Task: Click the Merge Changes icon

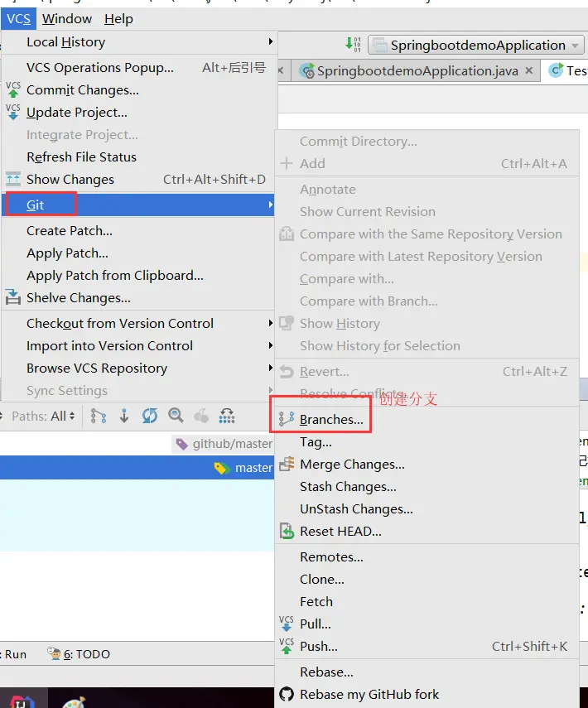Action: pos(287,464)
